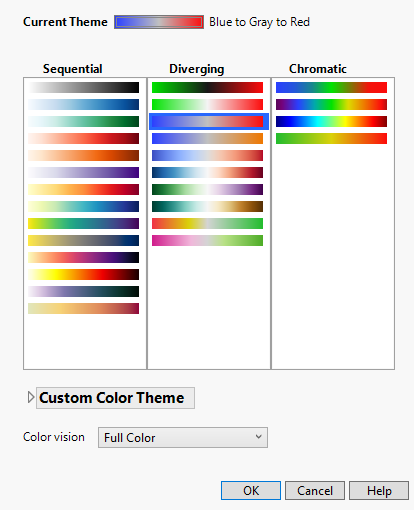The image size is (414, 510).
Task: Click the 'Color vision' label
Action: click(54, 437)
